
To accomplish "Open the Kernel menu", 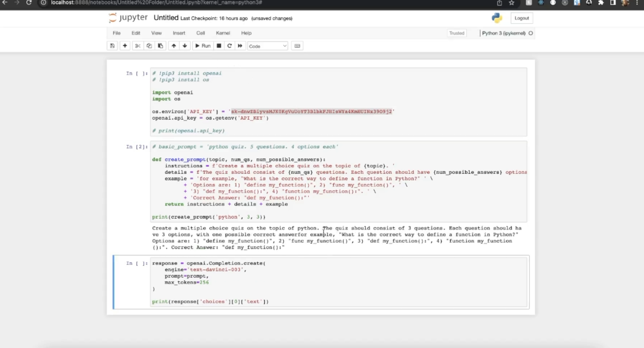I will point(223,33).
